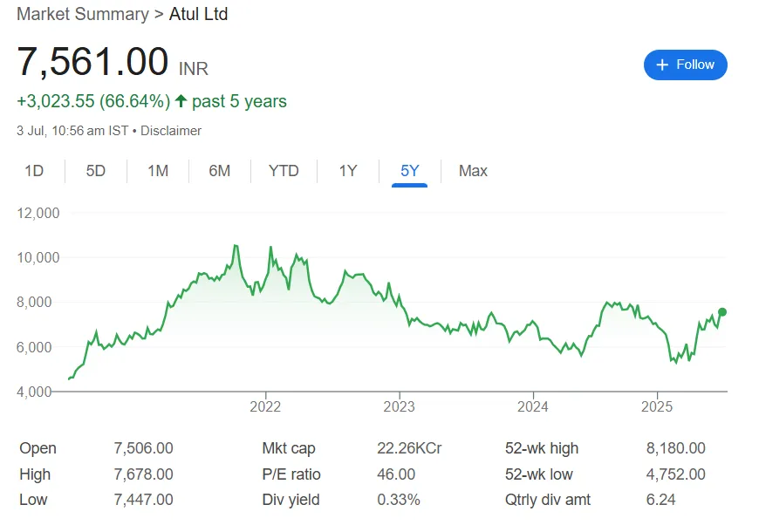Click the 10,000 y-axis label
Image resolution: width=759 pixels, height=532 pixels.
click(38, 257)
